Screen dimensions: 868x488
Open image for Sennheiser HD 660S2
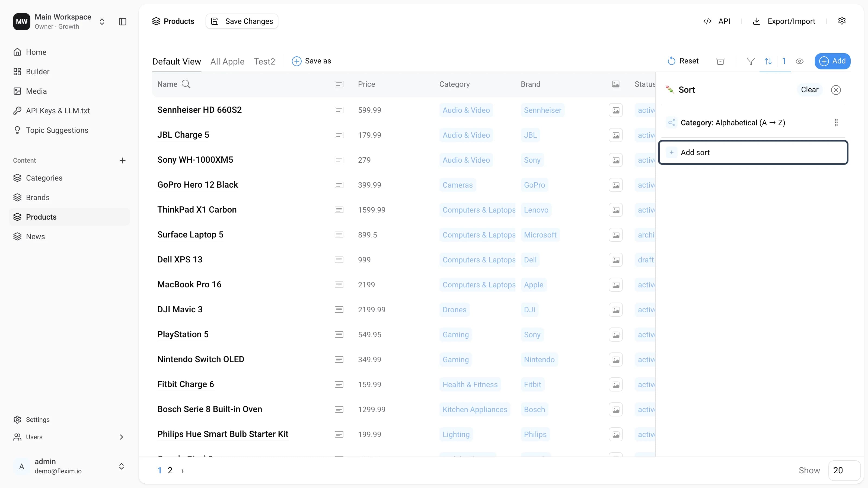pos(616,110)
